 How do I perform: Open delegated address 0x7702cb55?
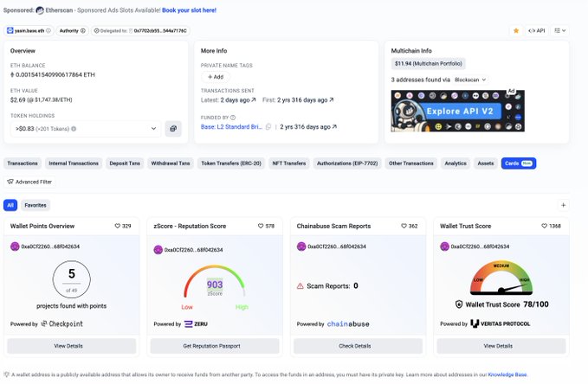click(x=160, y=31)
